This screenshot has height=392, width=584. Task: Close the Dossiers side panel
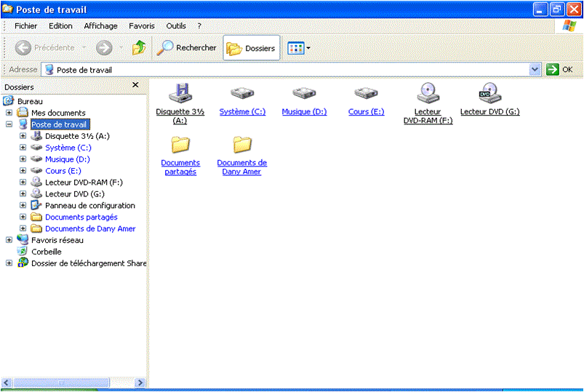click(135, 85)
